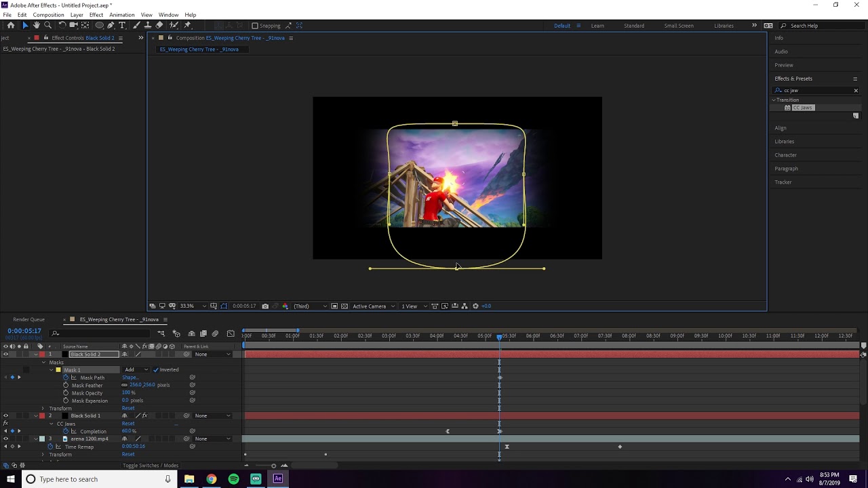
Task: Open parent dropdown for Black Solid 1
Action: [x=213, y=416]
